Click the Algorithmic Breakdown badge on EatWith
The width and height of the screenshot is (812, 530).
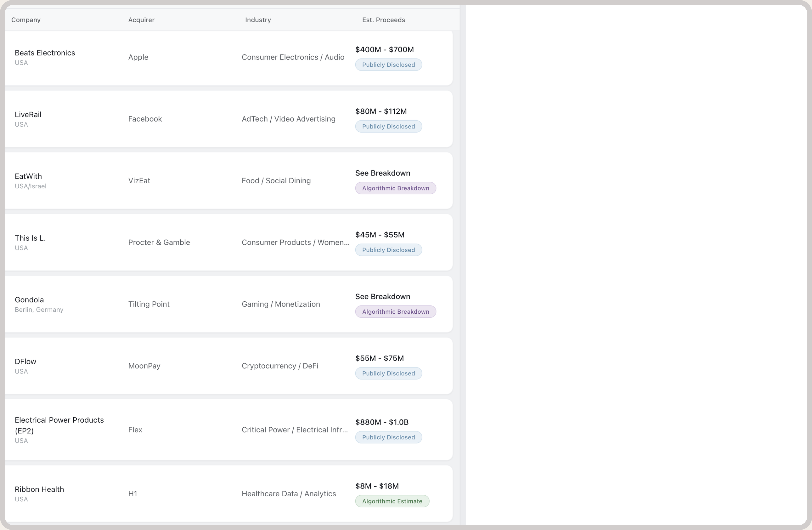click(x=395, y=188)
